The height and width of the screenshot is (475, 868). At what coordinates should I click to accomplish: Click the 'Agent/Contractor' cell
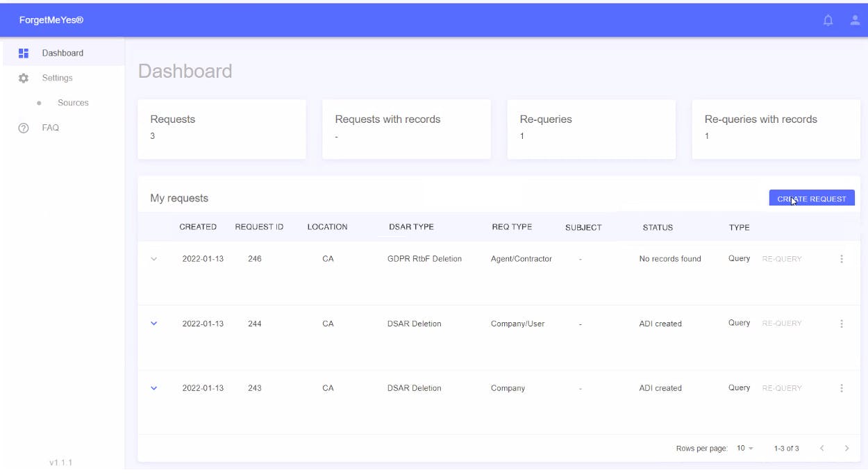[x=521, y=259]
